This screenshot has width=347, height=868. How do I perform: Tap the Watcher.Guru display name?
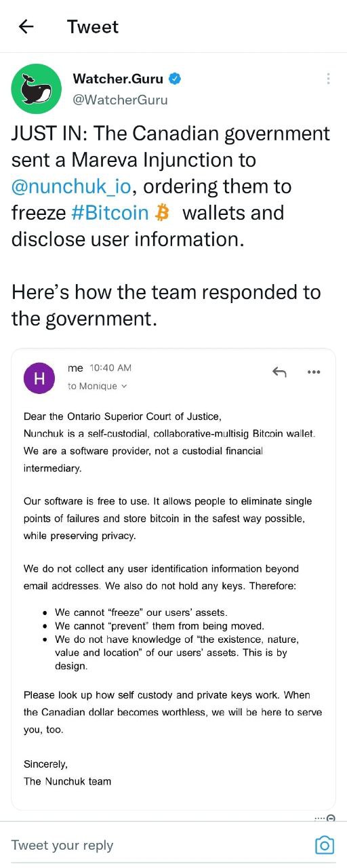tap(118, 79)
